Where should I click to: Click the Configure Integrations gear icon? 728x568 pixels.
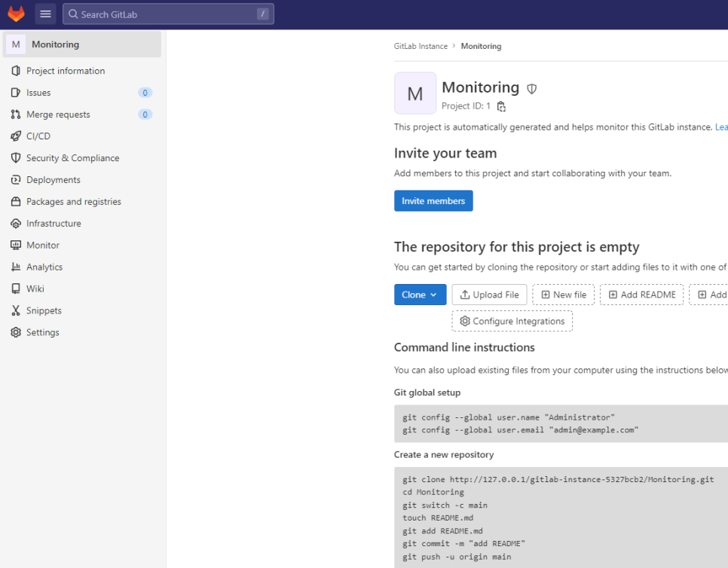point(465,321)
